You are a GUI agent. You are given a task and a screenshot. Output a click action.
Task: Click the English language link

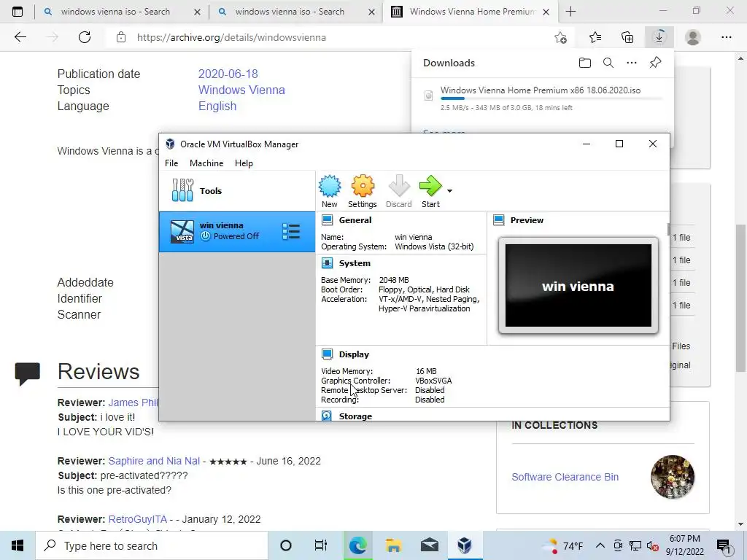click(217, 106)
